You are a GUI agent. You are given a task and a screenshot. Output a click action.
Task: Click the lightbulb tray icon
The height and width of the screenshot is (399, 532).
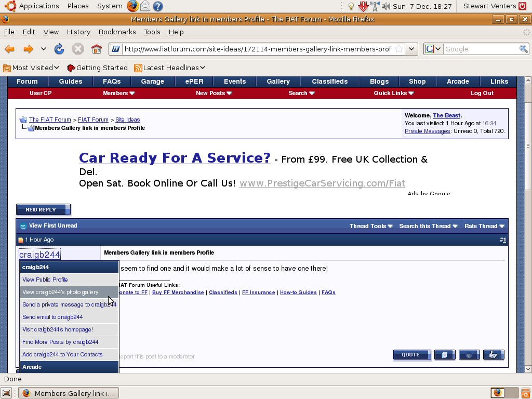pyautogui.click(x=351, y=6)
